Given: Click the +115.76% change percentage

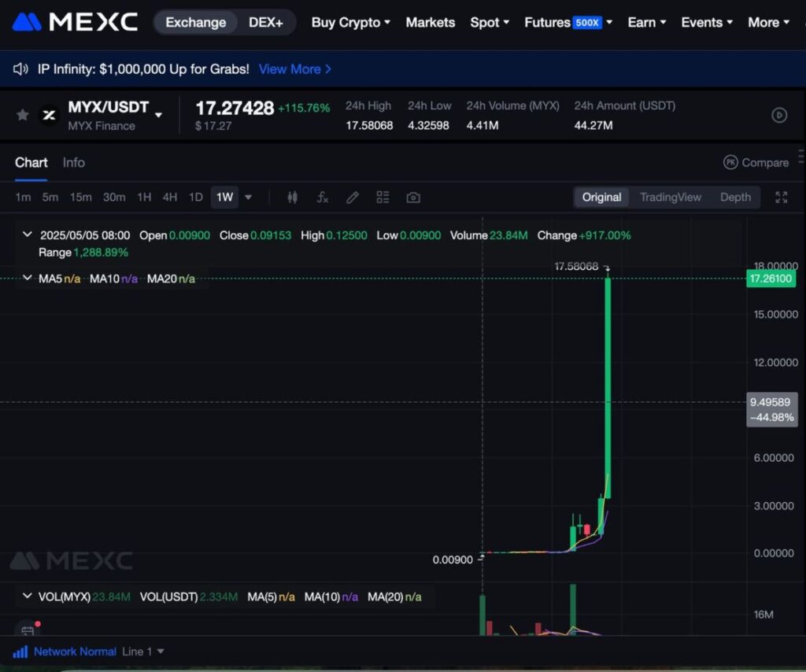Looking at the screenshot, I should point(304,108).
